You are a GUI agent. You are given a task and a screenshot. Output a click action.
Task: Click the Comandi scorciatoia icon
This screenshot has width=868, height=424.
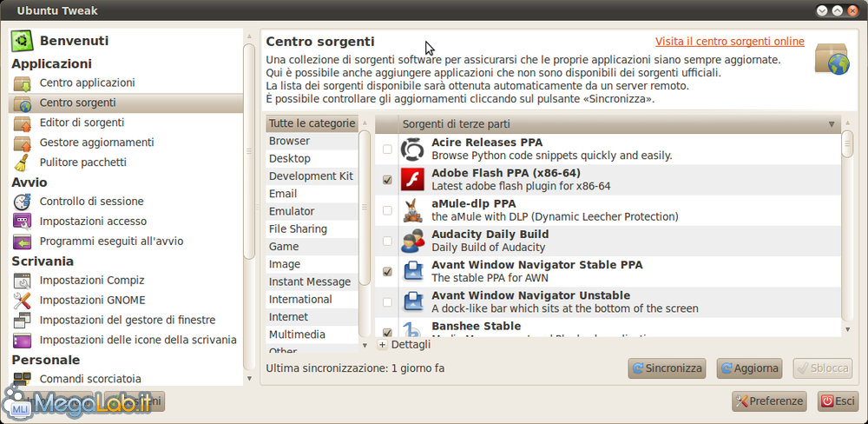click(23, 378)
